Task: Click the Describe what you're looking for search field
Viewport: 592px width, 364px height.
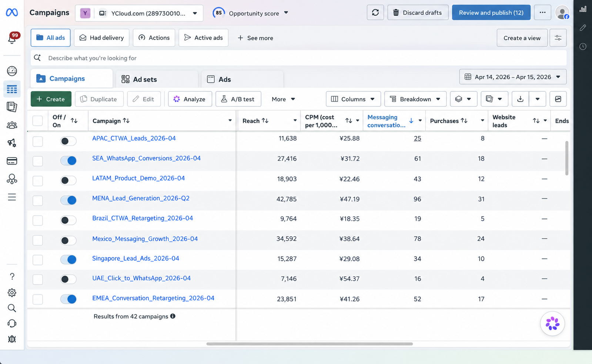Action: (x=298, y=58)
